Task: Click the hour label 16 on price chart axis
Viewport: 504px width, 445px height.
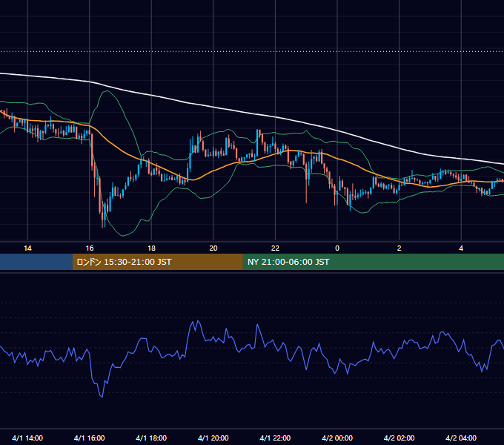Action: click(90, 248)
